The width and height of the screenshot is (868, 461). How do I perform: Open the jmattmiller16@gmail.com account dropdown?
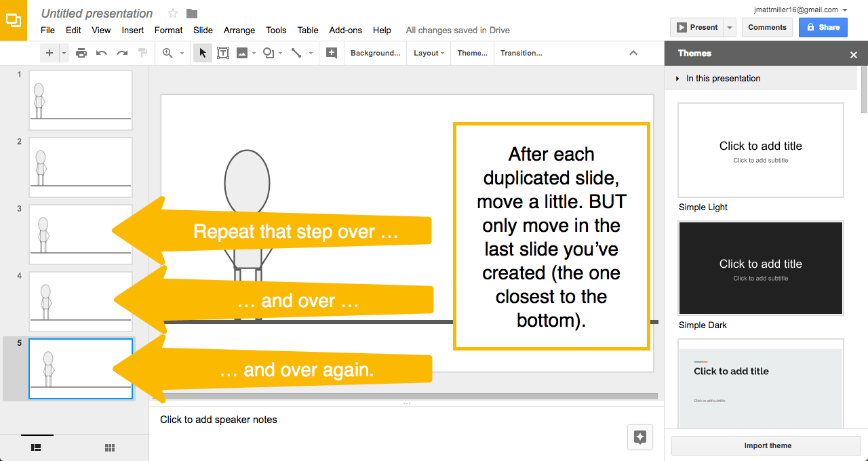(800, 9)
